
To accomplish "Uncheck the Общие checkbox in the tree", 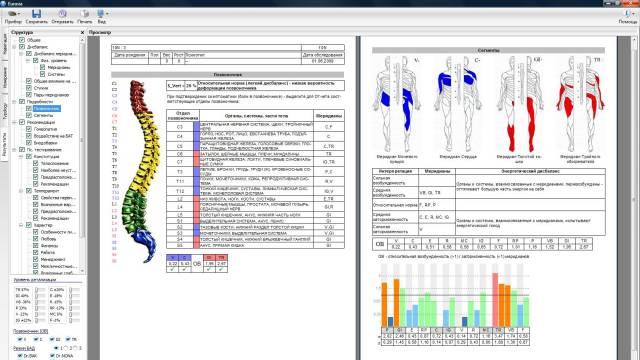I will pos(22,40).
